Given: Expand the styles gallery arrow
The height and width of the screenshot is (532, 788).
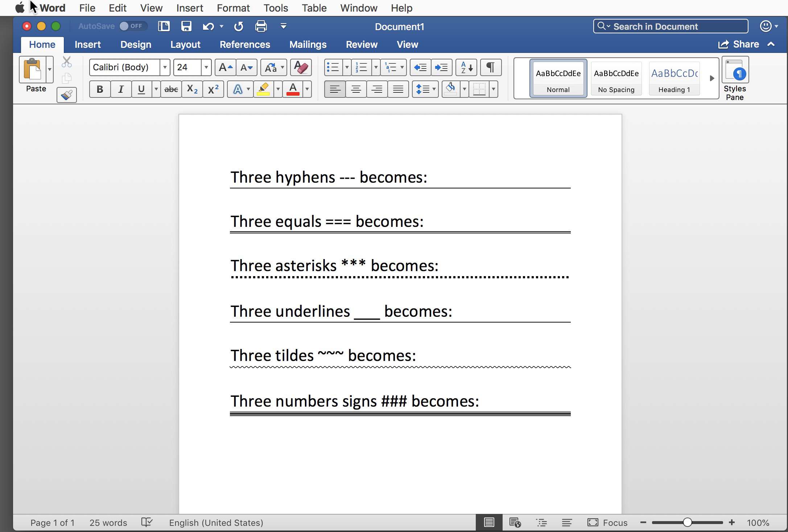Looking at the screenshot, I should [712, 78].
